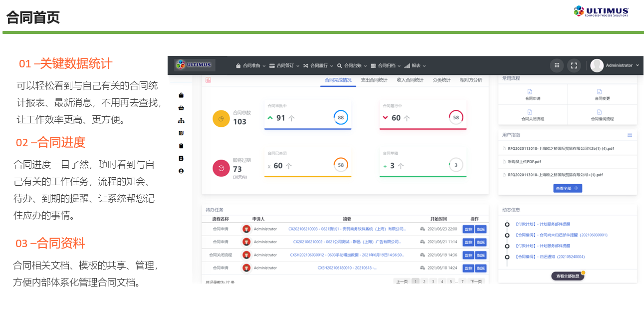Expand the 合同准备 dropdown menu
This screenshot has width=644, height=319.
coord(251,66)
